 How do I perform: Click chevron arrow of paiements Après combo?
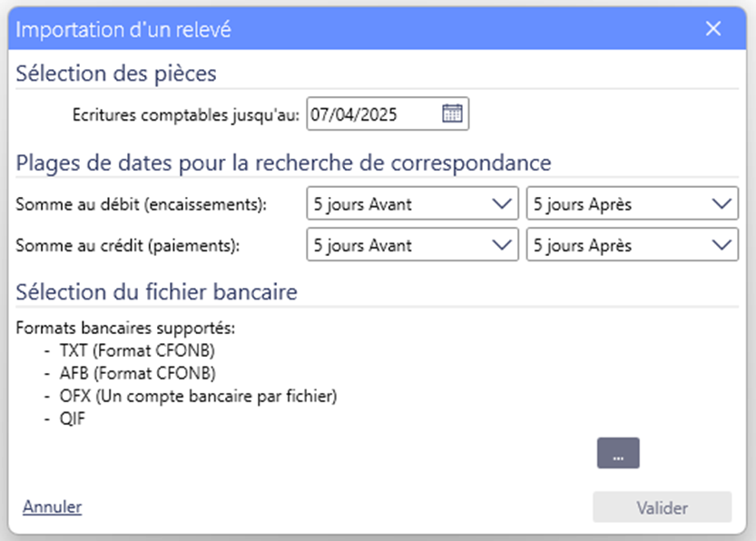coord(722,245)
